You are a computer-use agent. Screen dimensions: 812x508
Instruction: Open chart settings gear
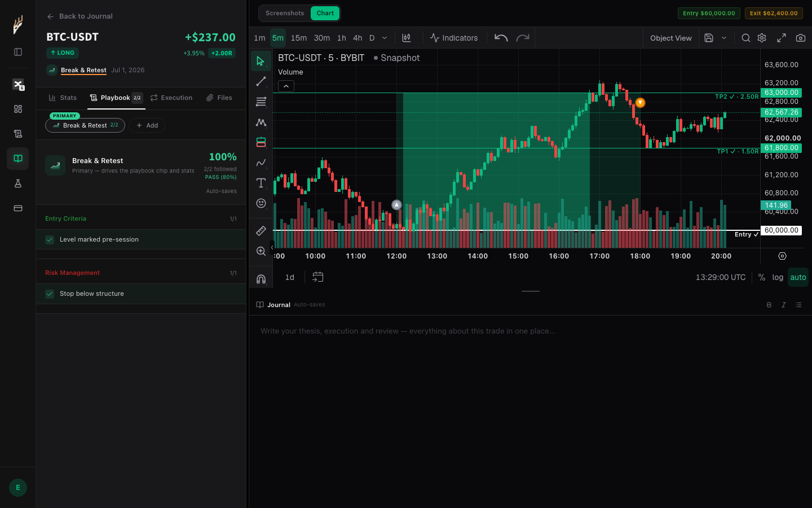(762, 38)
